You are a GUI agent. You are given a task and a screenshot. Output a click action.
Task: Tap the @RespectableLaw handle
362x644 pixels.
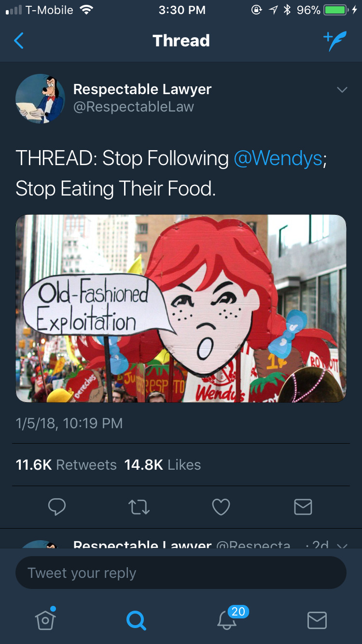point(134,107)
